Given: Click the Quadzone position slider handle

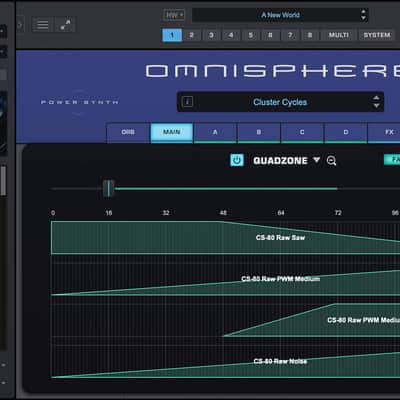Looking at the screenshot, I should click(108, 189).
